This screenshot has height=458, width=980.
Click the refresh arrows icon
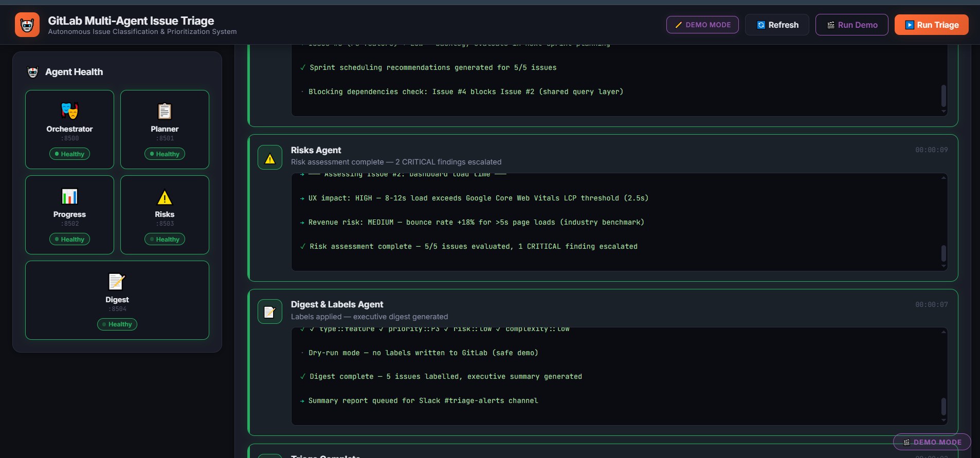[761, 25]
